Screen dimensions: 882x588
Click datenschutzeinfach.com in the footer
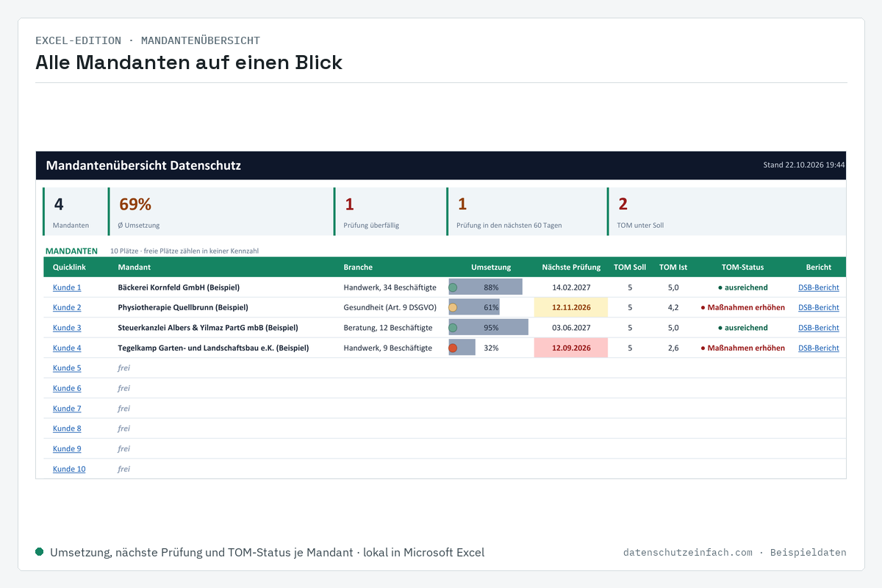(x=688, y=552)
